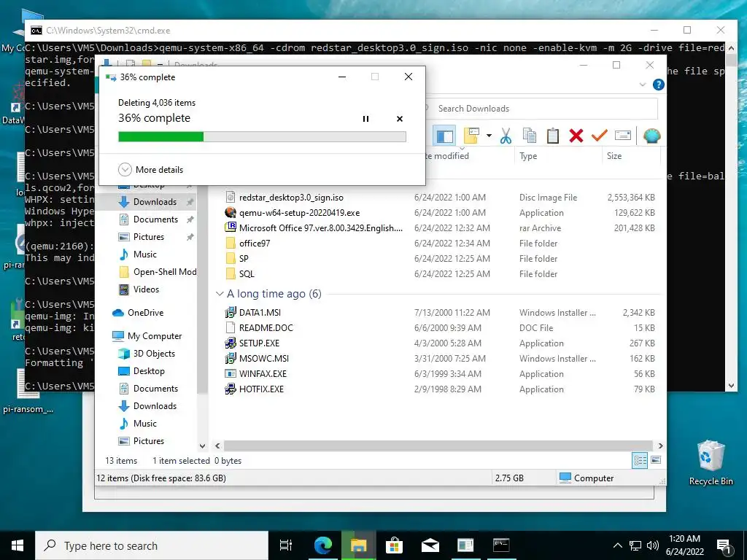Open Open-Shell Mod folder in sidebar
The height and width of the screenshot is (560, 747).
pos(165,272)
